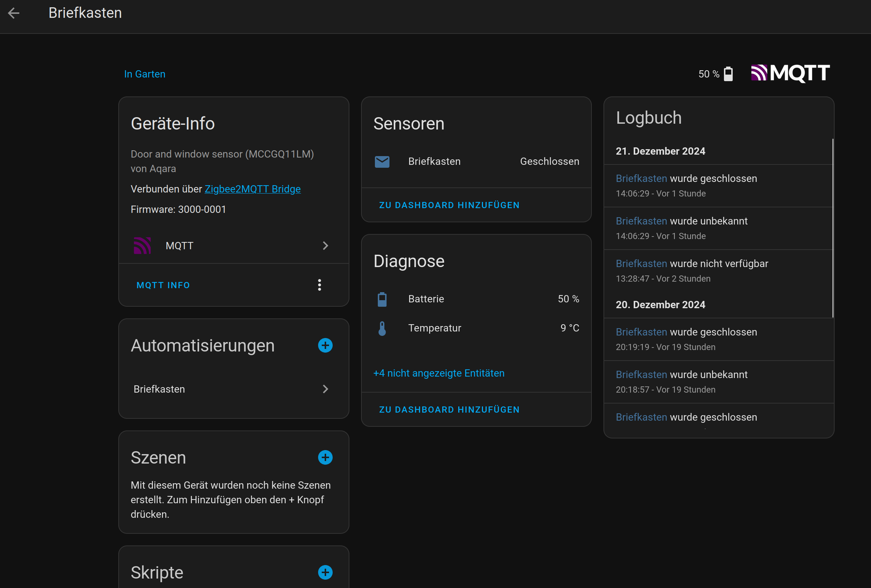This screenshot has height=588, width=871.
Task: Click the thermometer icon in Diagnose
Action: point(382,328)
